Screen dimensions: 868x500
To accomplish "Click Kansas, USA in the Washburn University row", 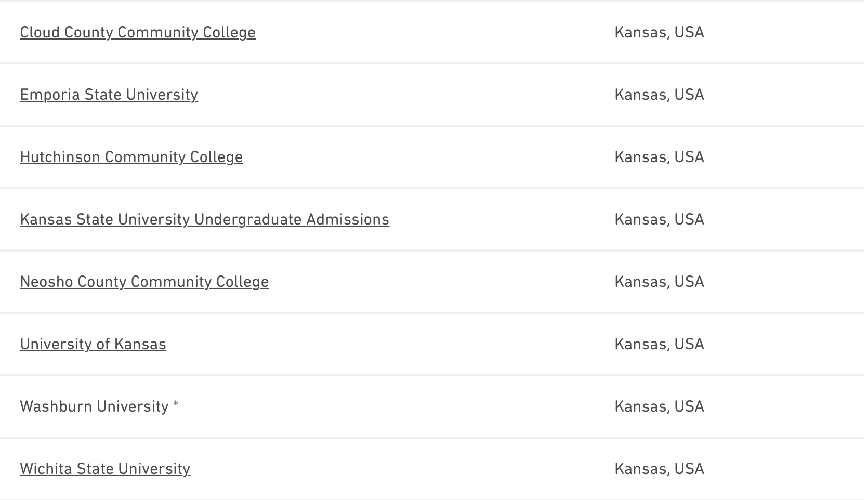I will pos(659,406).
